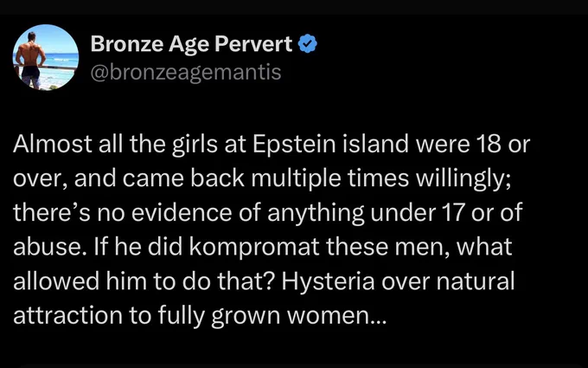Screen dimensions: 588x368
Task: Click the number "17" in the tweet
Action: 453,212
